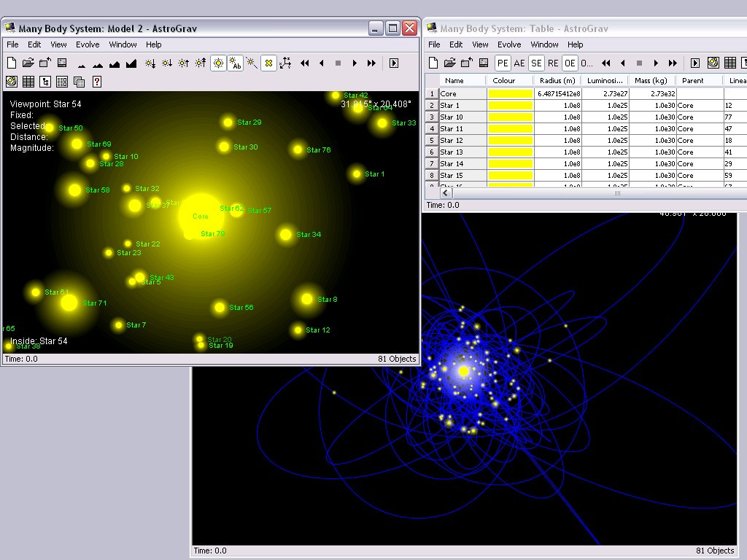The width and height of the screenshot is (747, 560).
Task: Click the table horizontal scrollbar thumb
Action: point(617,192)
